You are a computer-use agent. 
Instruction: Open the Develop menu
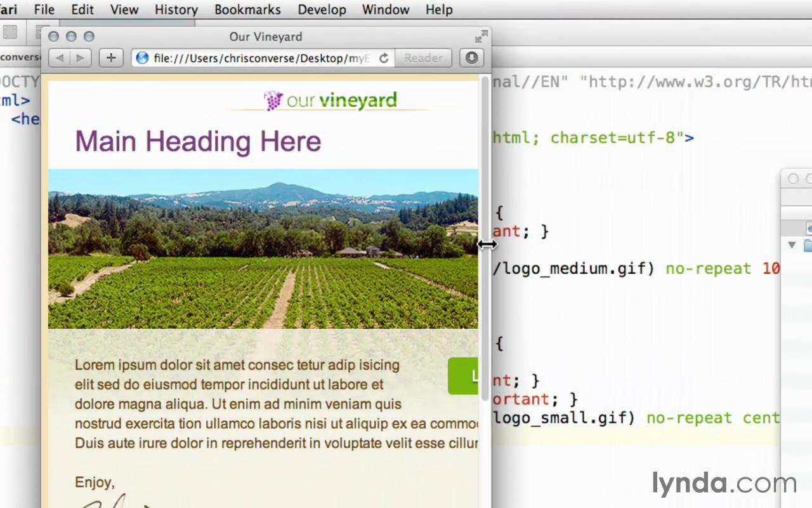(323, 10)
